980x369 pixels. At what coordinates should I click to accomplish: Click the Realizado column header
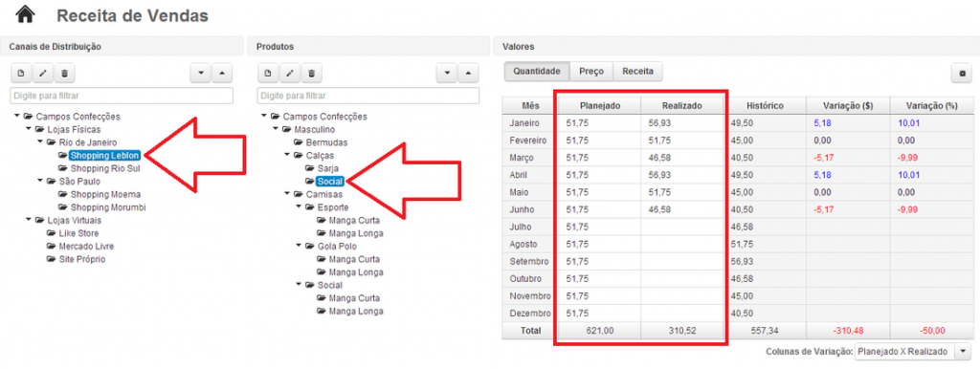coord(682,106)
